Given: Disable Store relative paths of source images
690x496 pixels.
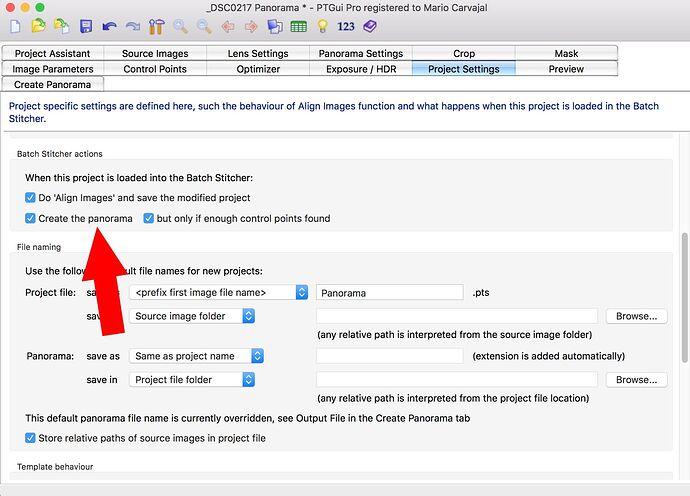Looking at the screenshot, I should coord(30,437).
